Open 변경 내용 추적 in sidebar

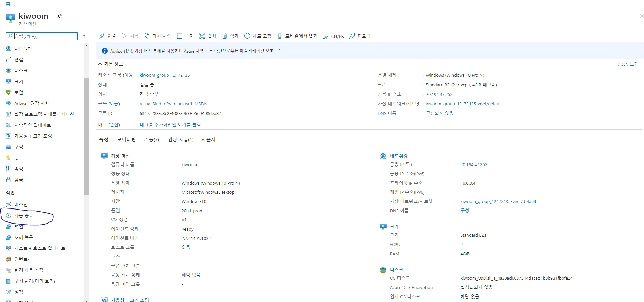click(29, 270)
